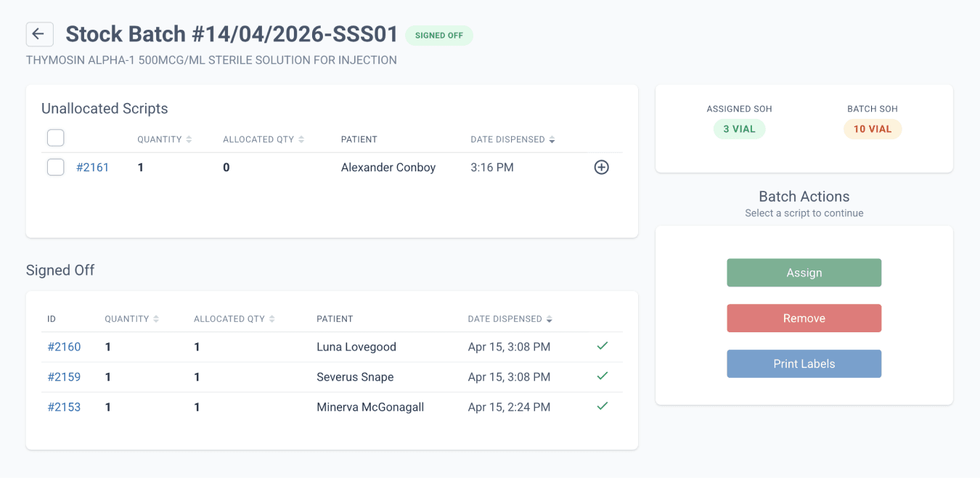Open script link #2161
This screenshot has height=478, width=980.
tap(92, 168)
